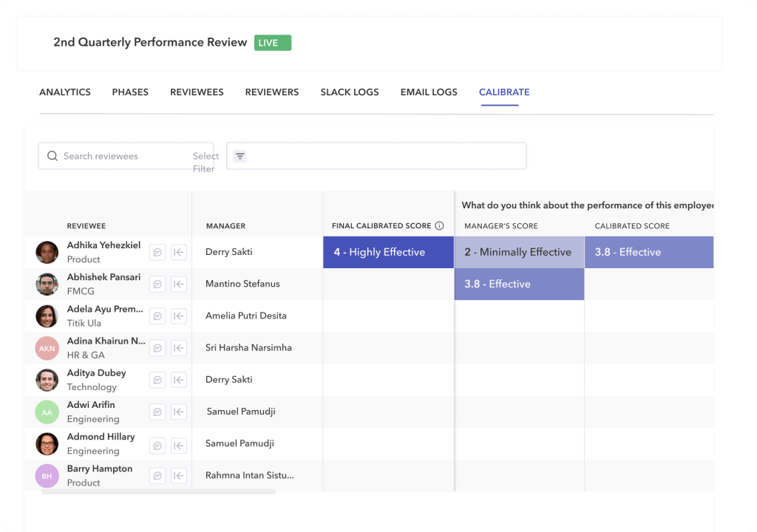Screen dimensions: 757x532
Task: Click Admond Hillary's avatar photo
Action: (47, 443)
